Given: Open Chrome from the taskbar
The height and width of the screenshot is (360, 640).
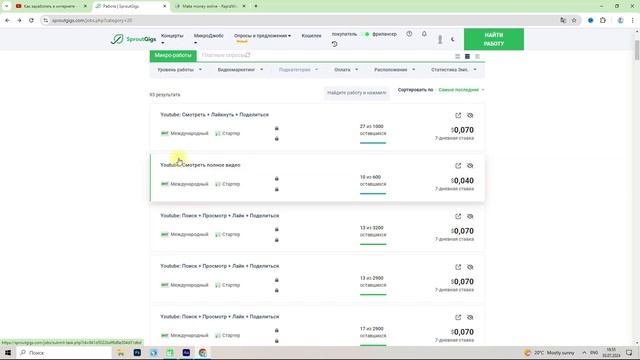Looking at the screenshot, I should pos(203,353).
